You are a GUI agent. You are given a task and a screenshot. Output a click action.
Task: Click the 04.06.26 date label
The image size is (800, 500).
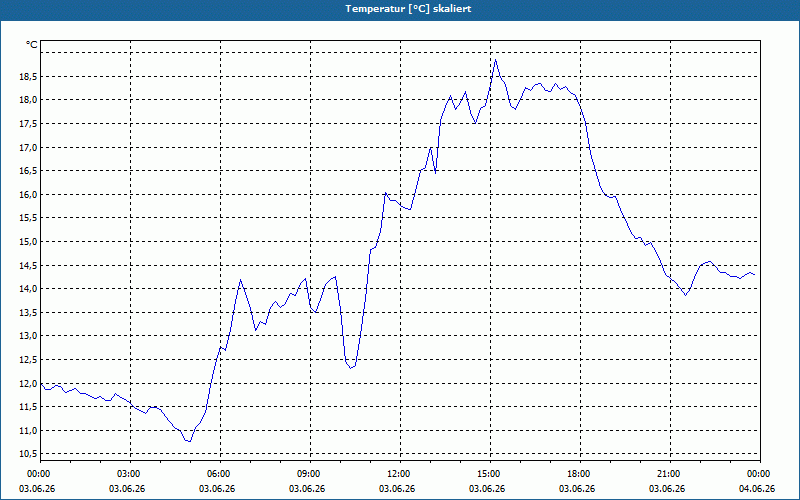(x=757, y=489)
